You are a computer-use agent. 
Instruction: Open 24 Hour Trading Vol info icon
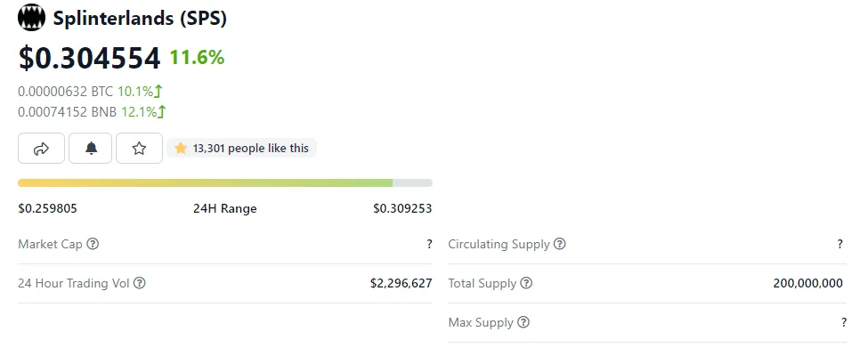coord(140,283)
